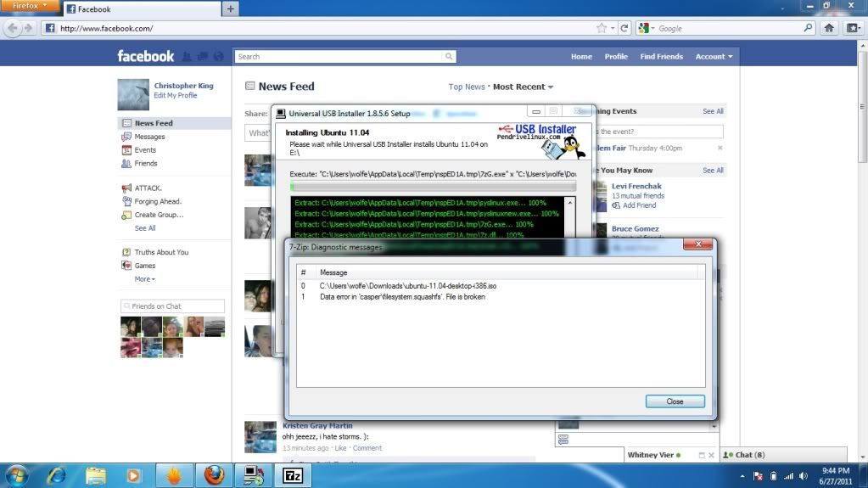Image resolution: width=868 pixels, height=488 pixels.
Task: Reload the page with refresh icon
Action: [624, 28]
